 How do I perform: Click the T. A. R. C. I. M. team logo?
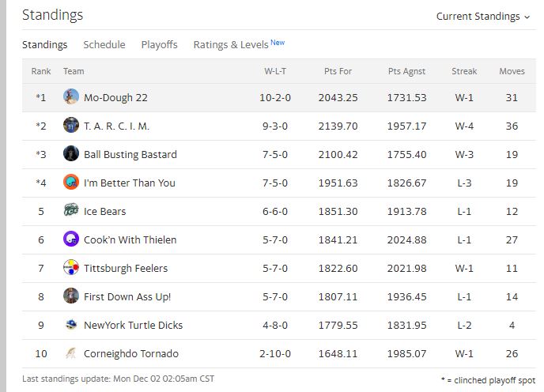coord(71,126)
